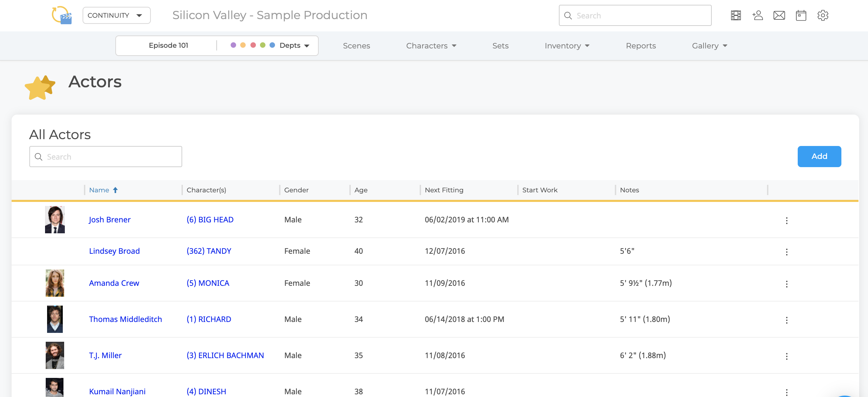Screen dimensions: 868x397
Task: Go to the Scenes tab
Action: pos(357,46)
